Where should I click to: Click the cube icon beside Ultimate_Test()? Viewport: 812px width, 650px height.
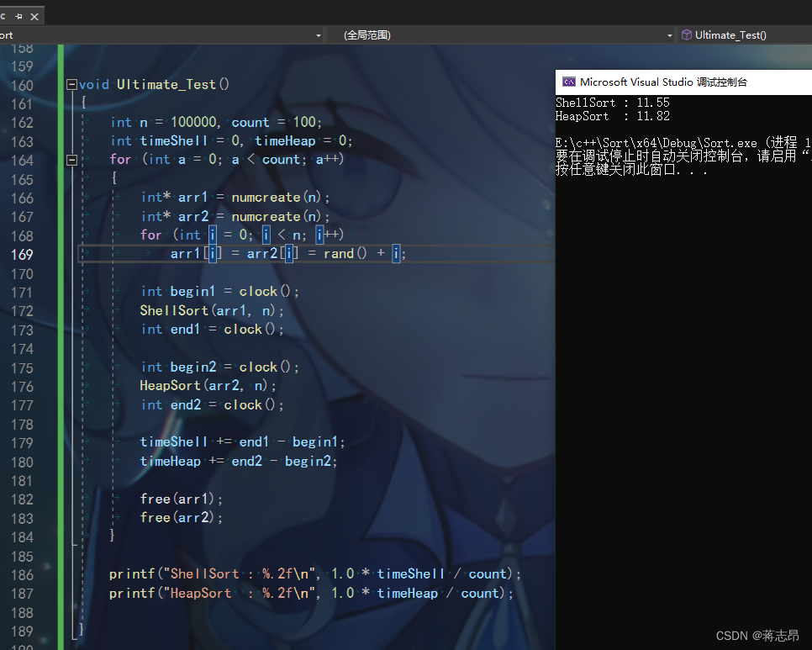click(x=687, y=34)
